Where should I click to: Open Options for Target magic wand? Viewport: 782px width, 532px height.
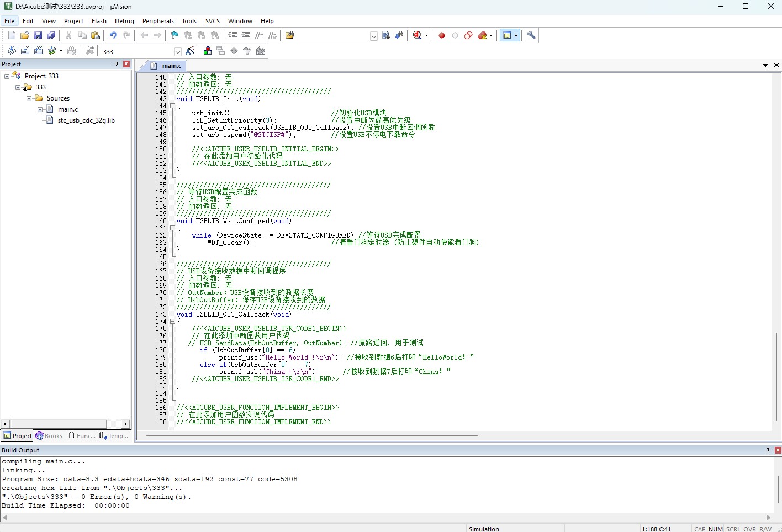(x=190, y=51)
